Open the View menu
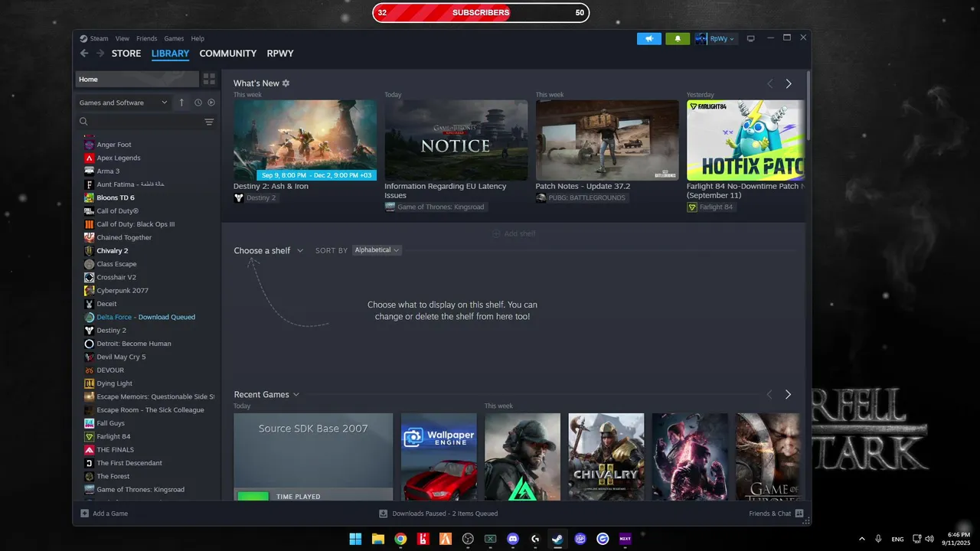The image size is (980, 551). click(122, 38)
